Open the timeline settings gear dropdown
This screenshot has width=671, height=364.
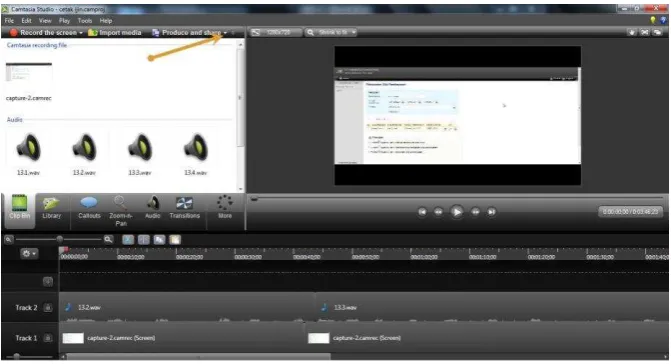coord(29,254)
